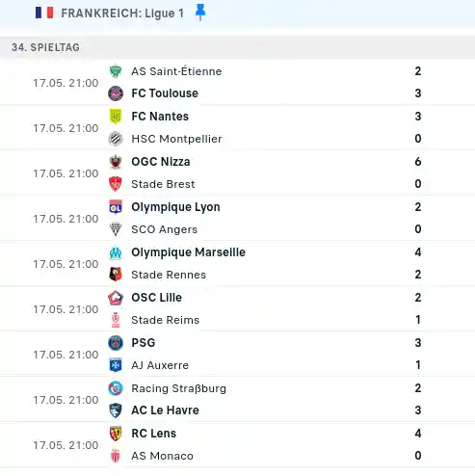Screen dimensions: 475x476
Task: Click the SCO Angers club crest
Action: [x=116, y=229]
